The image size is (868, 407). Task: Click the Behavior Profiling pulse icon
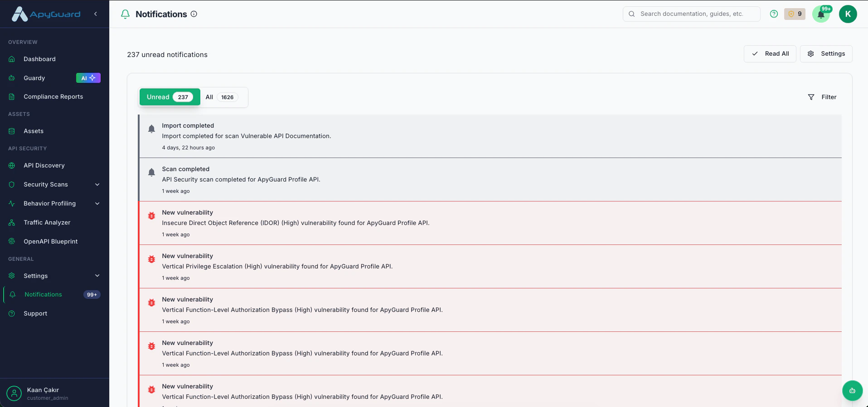pos(12,203)
